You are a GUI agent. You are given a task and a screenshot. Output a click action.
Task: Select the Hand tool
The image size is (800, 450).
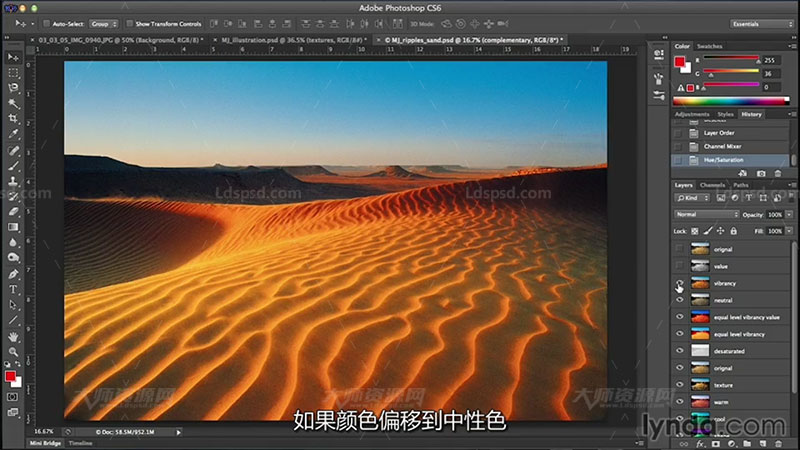tap(13, 337)
